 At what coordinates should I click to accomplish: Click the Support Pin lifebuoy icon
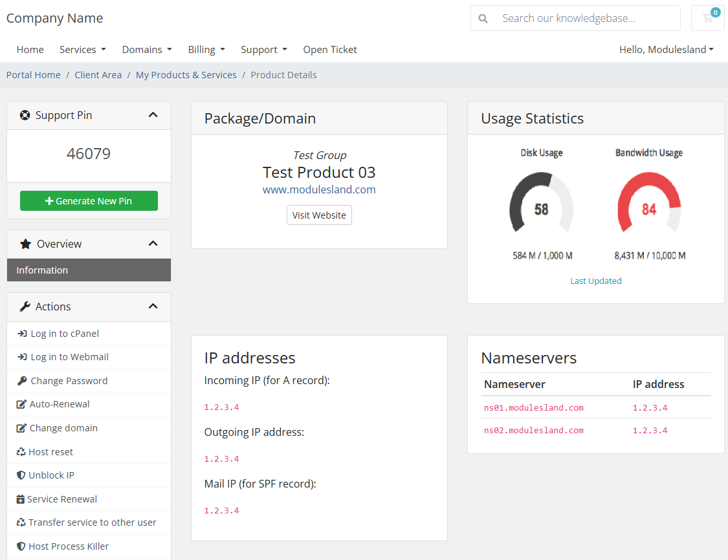25,115
